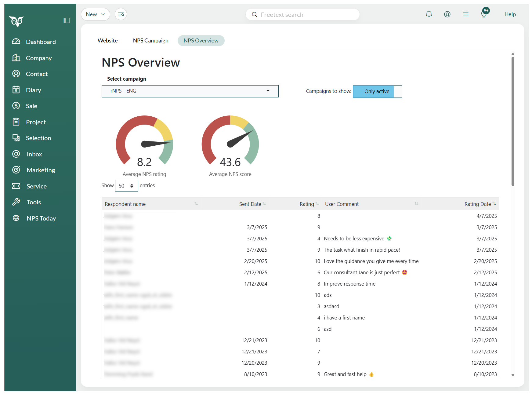Toggle the Only active campaigns switch
Image resolution: width=532 pixels, height=394 pixels.
tap(377, 92)
